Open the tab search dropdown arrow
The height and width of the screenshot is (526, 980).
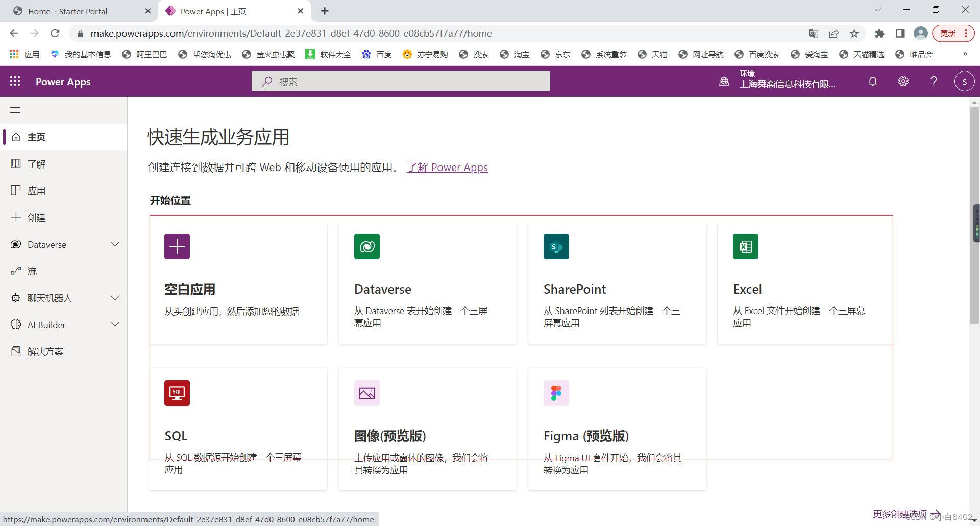877,10
